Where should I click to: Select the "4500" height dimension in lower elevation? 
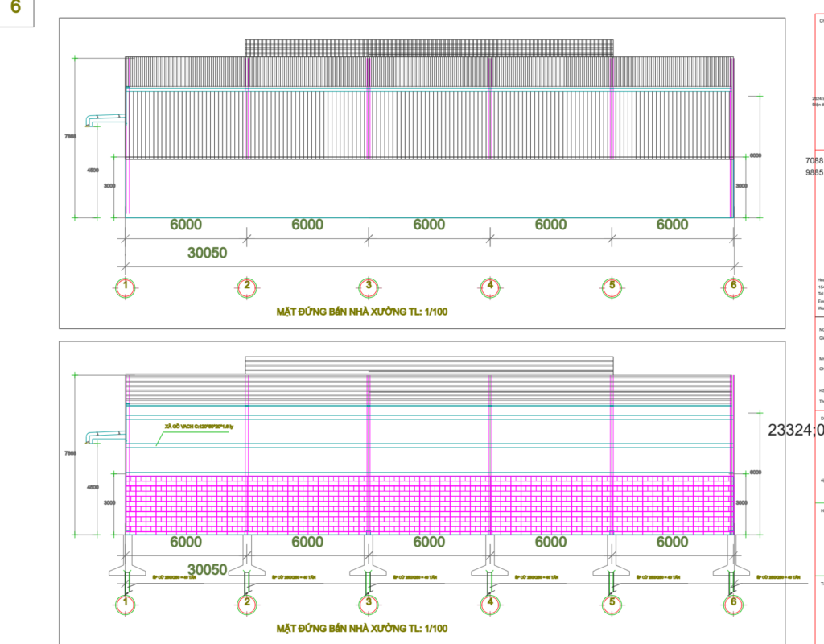[x=93, y=487]
